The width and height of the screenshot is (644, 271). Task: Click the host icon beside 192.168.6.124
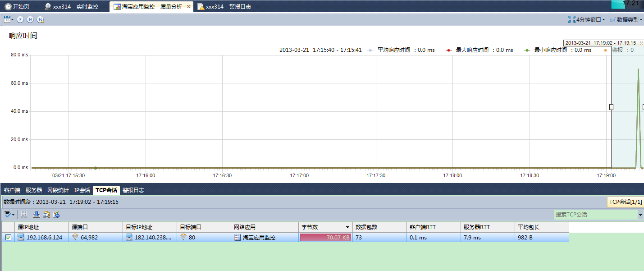pos(21,237)
